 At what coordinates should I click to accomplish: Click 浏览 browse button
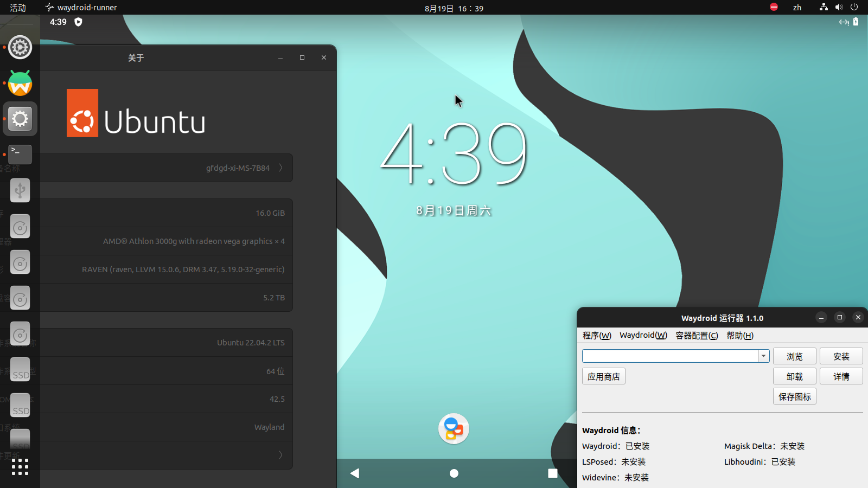click(x=795, y=356)
